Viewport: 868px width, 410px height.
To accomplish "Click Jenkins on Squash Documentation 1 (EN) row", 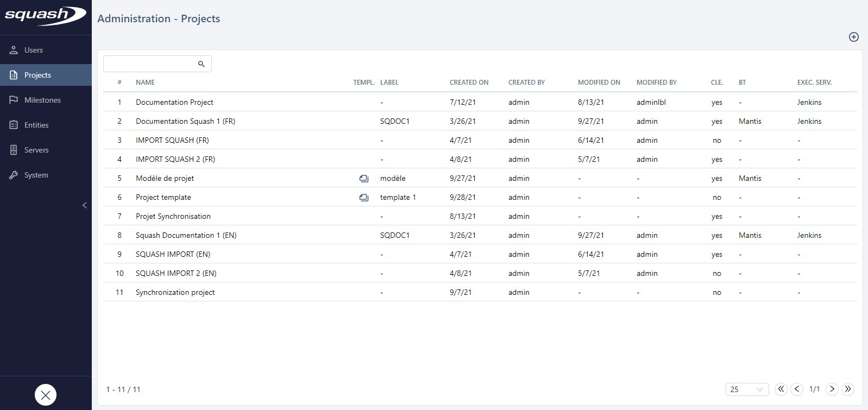I will [x=809, y=235].
